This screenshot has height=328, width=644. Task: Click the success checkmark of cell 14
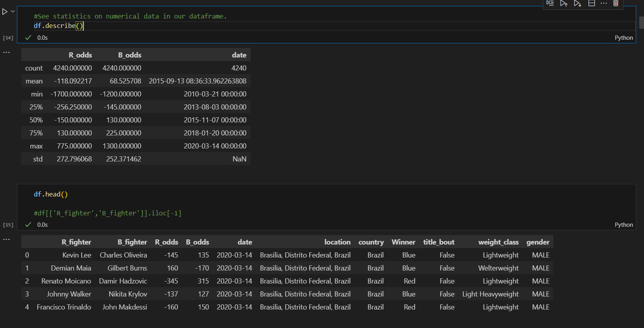click(28, 38)
